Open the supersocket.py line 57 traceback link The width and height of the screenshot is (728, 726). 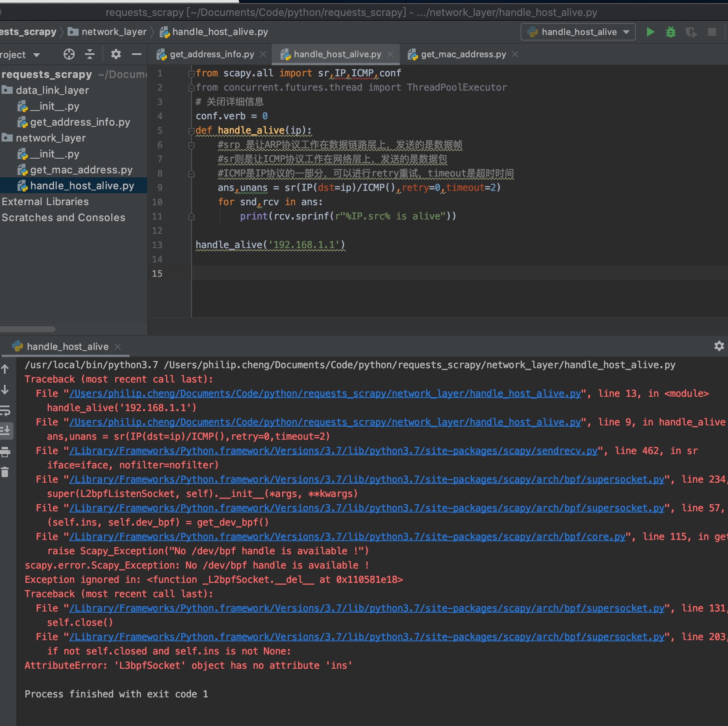coord(367,508)
